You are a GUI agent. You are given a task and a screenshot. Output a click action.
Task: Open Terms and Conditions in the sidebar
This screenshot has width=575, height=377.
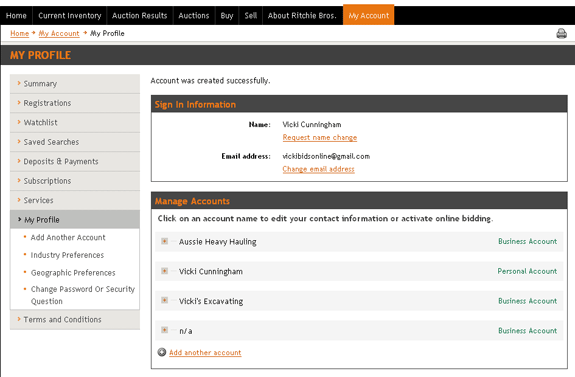tap(75, 319)
